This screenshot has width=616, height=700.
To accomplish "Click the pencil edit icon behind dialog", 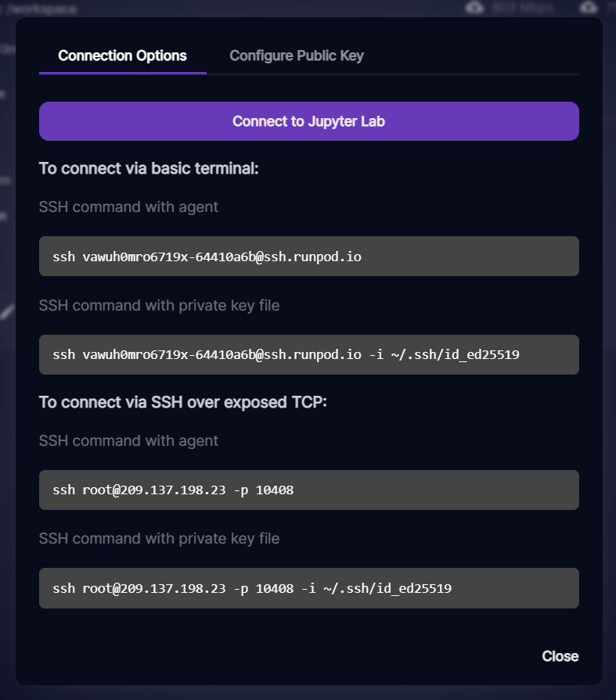I will pyautogui.click(x=7, y=311).
